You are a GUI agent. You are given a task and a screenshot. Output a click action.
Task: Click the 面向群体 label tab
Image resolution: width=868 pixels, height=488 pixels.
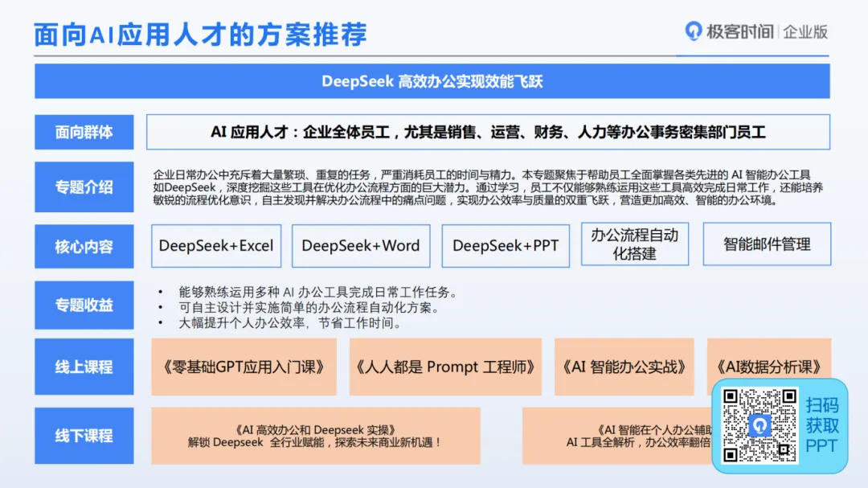(84, 132)
